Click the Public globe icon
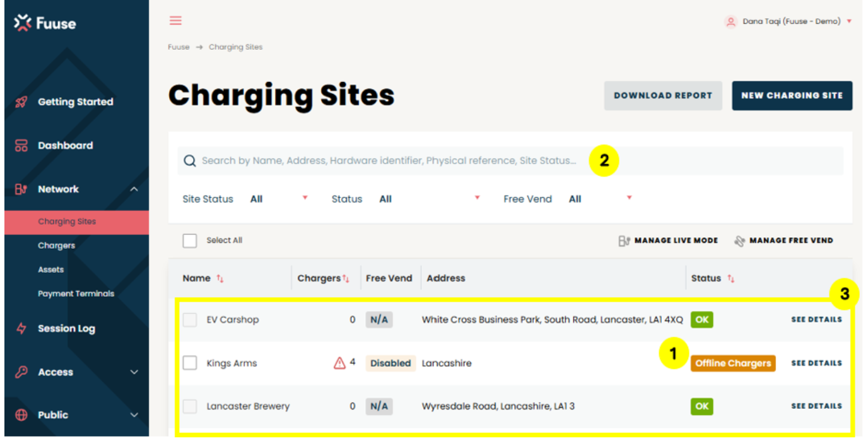The image size is (868, 443). [x=21, y=415]
